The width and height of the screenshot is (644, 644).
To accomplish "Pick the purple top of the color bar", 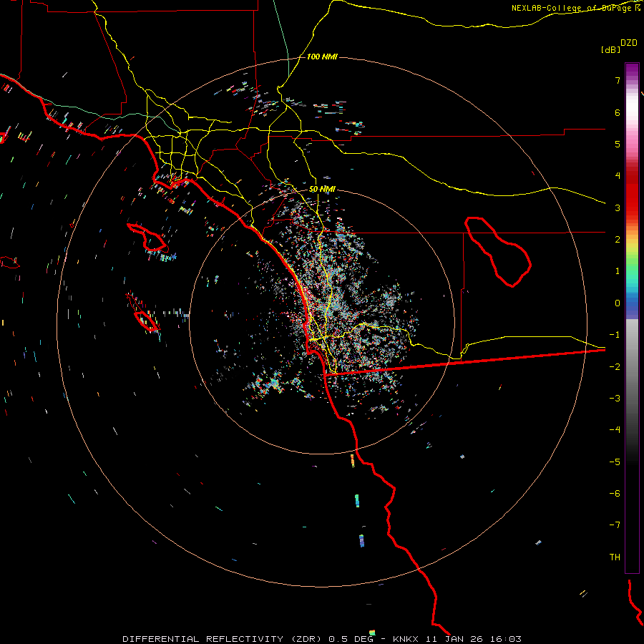I will [632, 69].
